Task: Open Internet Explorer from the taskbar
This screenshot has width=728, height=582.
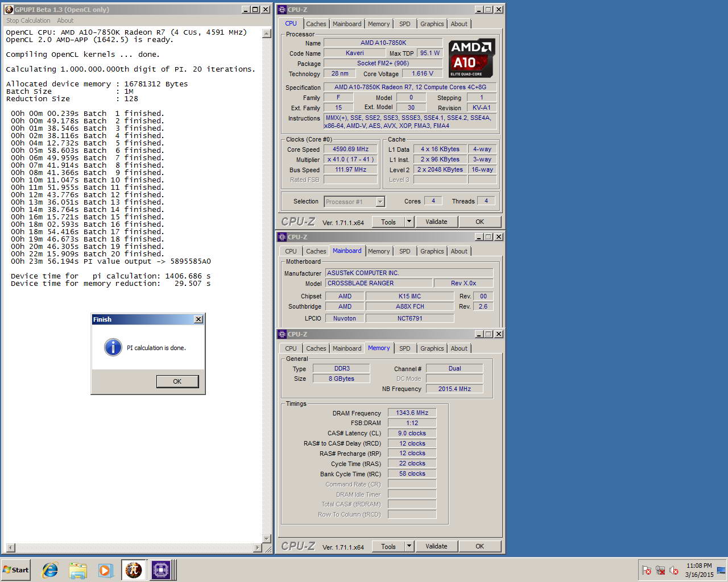Action: click(50, 570)
